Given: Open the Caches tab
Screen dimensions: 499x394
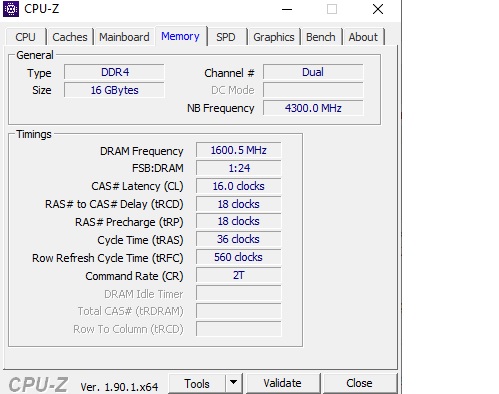Looking at the screenshot, I should coord(70,37).
